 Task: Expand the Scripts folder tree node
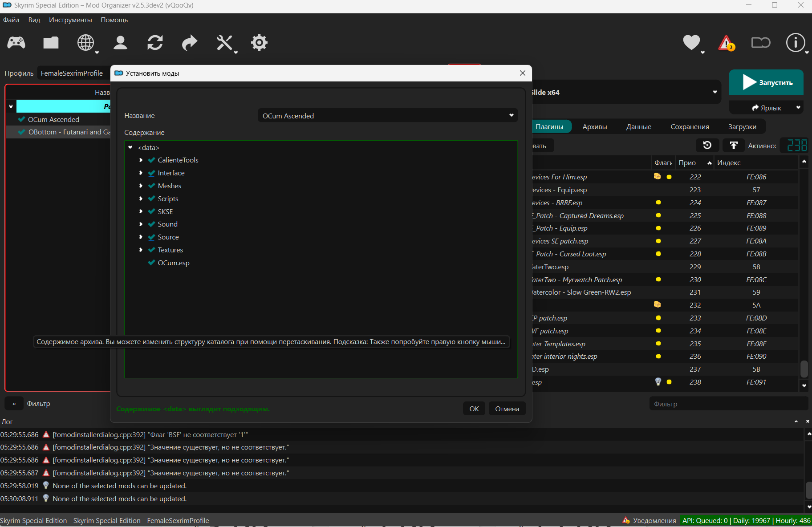(141, 199)
